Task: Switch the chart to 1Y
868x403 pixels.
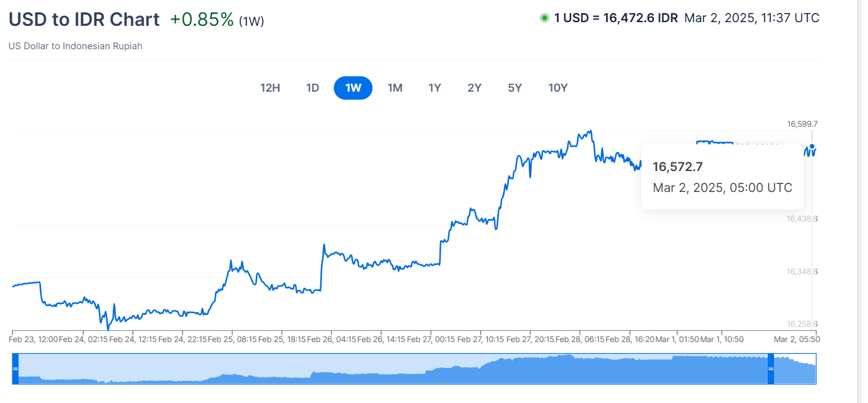Action: [435, 88]
